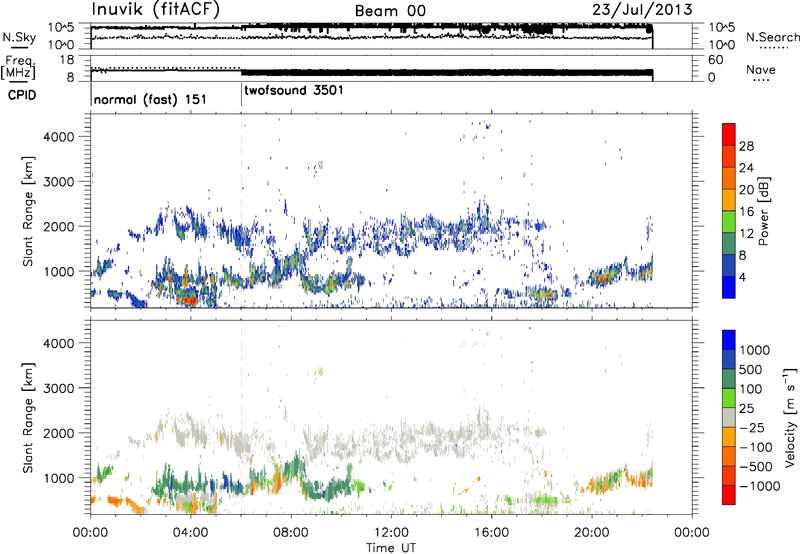Click the '12:00' time tick label
The height and width of the screenshot is (554, 800).
coord(391,533)
